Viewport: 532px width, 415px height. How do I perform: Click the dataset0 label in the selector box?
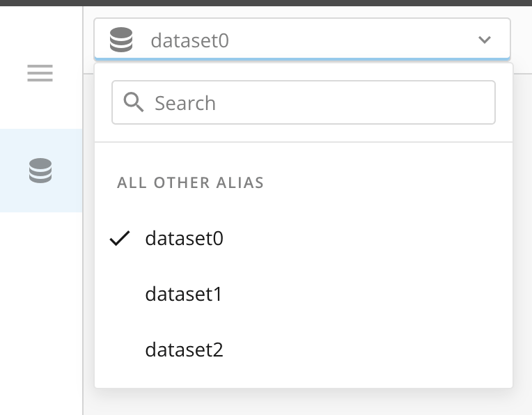click(x=189, y=40)
